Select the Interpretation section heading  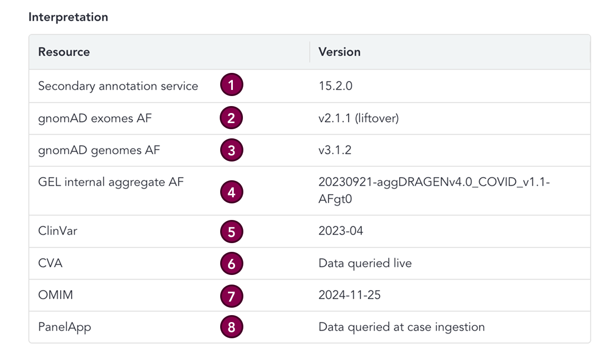[68, 17]
